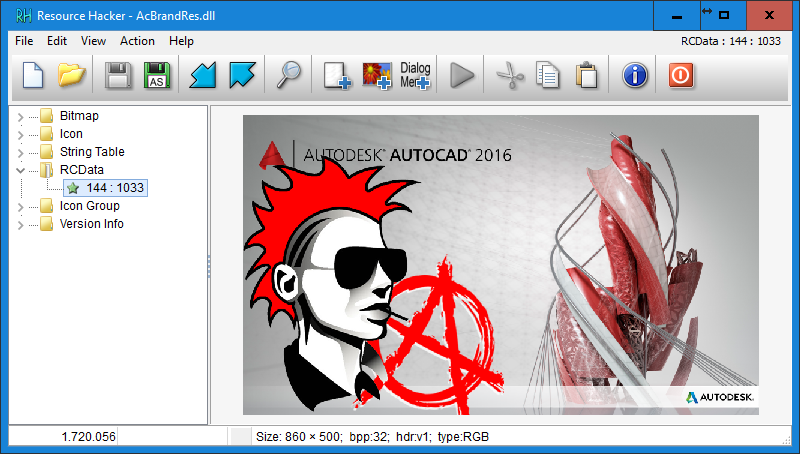This screenshot has width=800, height=454.
Task: Expand the Icon tree node
Action: point(20,135)
